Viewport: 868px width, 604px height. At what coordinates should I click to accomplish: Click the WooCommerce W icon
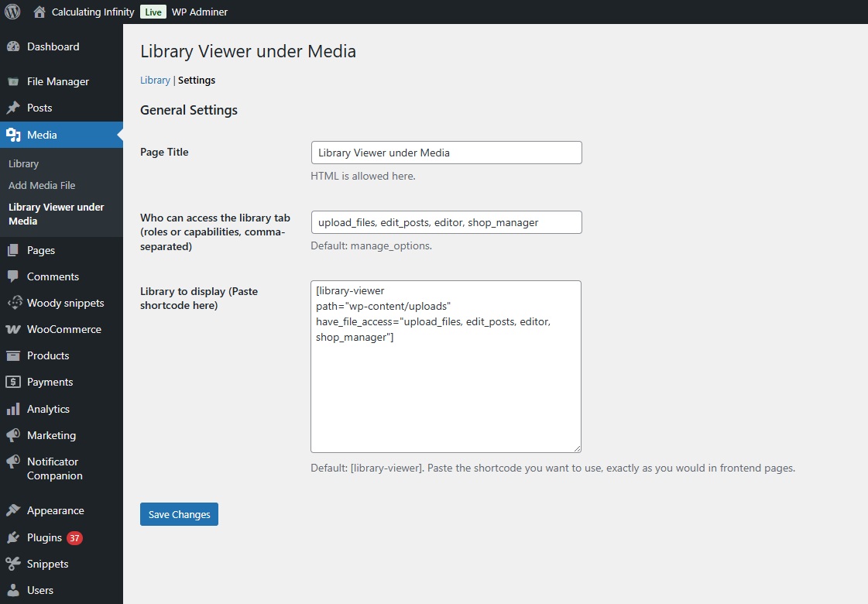[13, 329]
